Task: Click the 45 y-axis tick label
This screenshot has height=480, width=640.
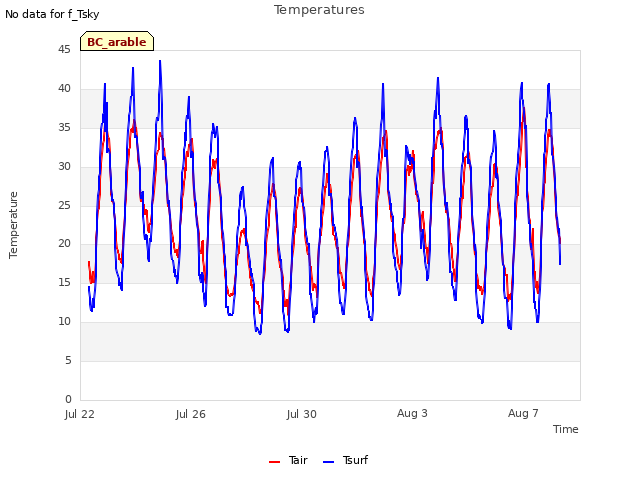Action: (x=64, y=49)
